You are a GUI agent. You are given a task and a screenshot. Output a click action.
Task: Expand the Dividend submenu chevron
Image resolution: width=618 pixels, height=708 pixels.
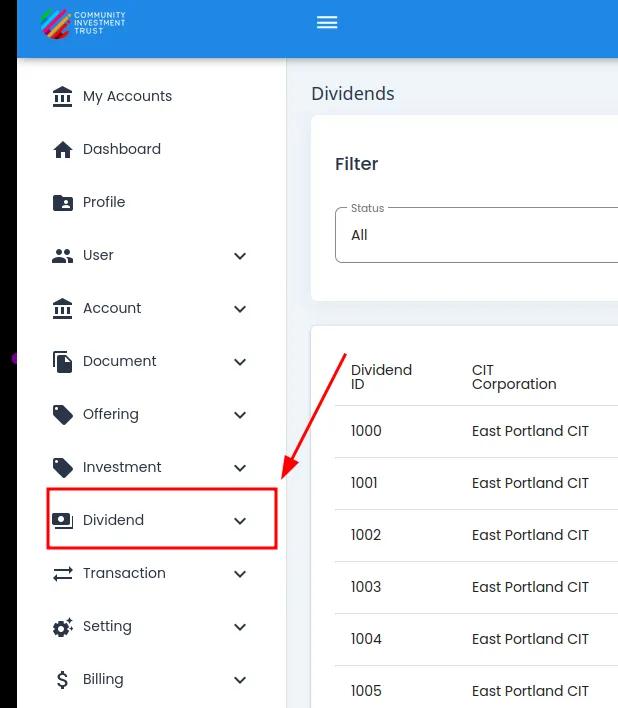pos(240,521)
